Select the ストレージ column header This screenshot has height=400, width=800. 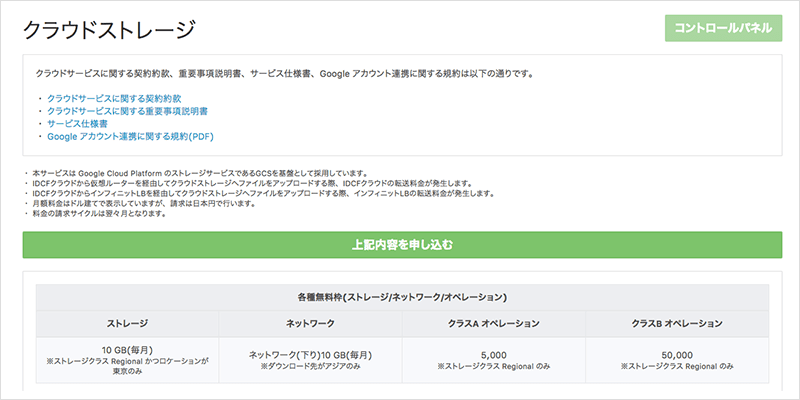click(x=127, y=324)
